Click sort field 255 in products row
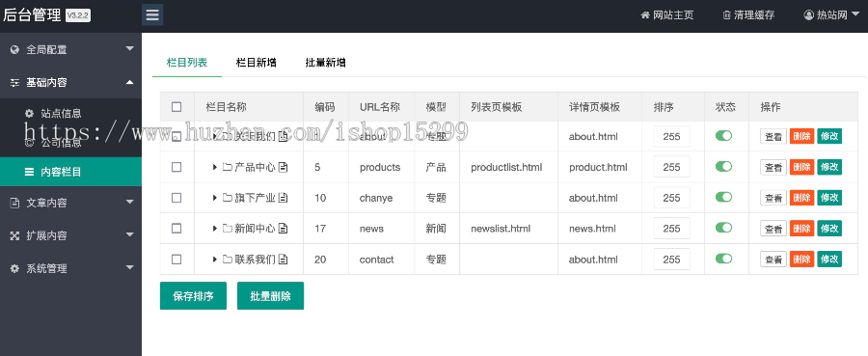 (672, 167)
